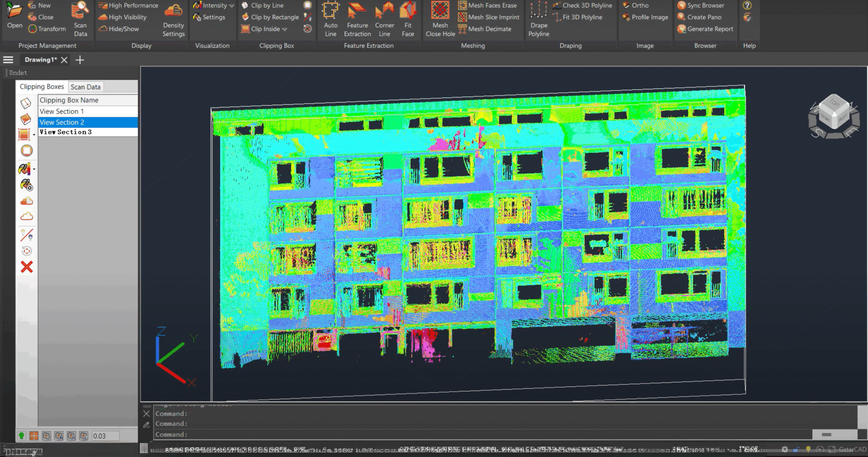Expand the Clip Inside dropdown arrow

285,29
